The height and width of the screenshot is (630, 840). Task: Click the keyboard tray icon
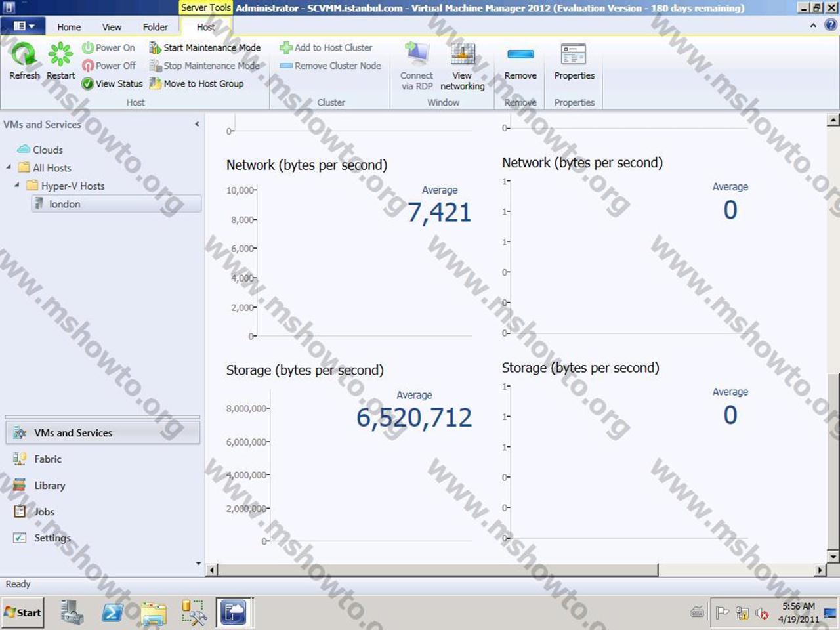point(698,612)
